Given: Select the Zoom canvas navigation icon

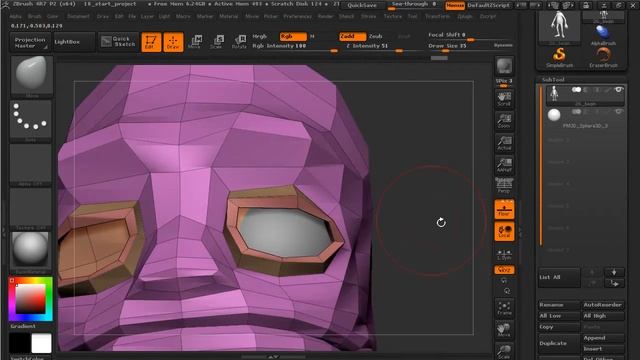Looking at the screenshot, I should point(504,121).
